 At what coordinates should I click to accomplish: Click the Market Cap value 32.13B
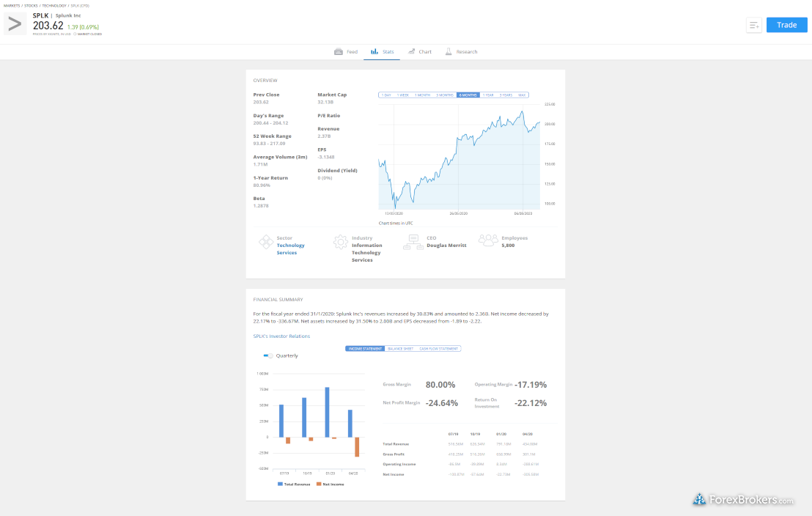(325, 102)
